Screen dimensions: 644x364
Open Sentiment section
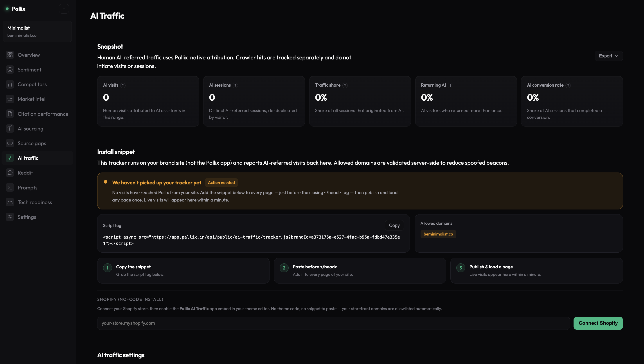coord(37,70)
